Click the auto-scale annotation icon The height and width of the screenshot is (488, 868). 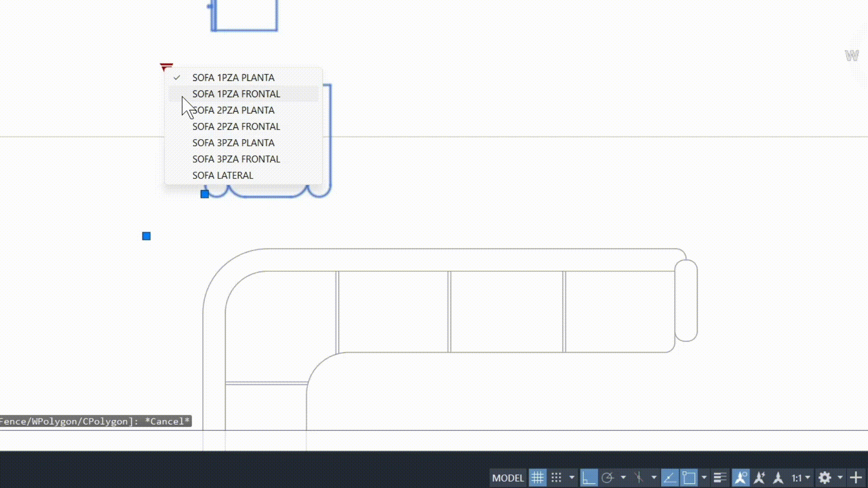coord(759,478)
